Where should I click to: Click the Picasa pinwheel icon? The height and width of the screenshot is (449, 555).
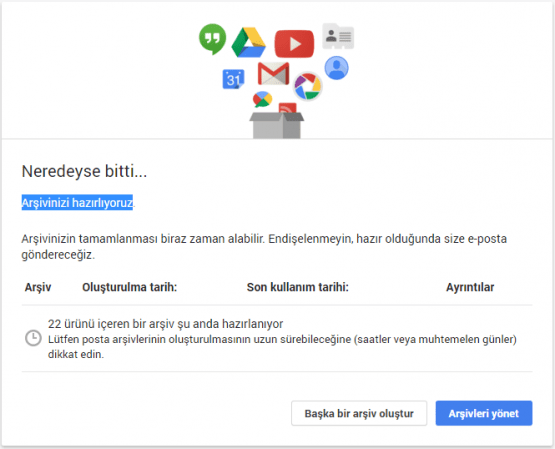[x=308, y=86]
